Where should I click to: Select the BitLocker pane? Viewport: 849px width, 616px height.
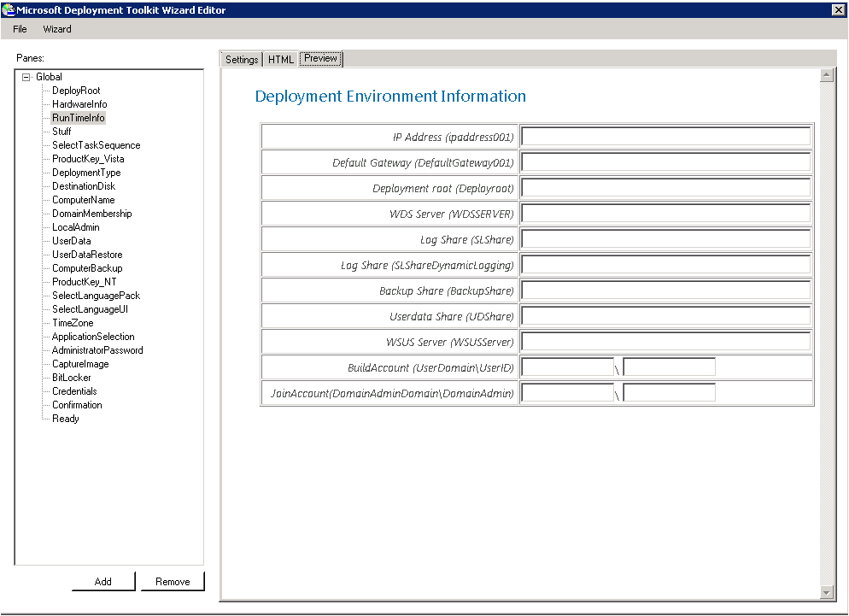(70, 377)
